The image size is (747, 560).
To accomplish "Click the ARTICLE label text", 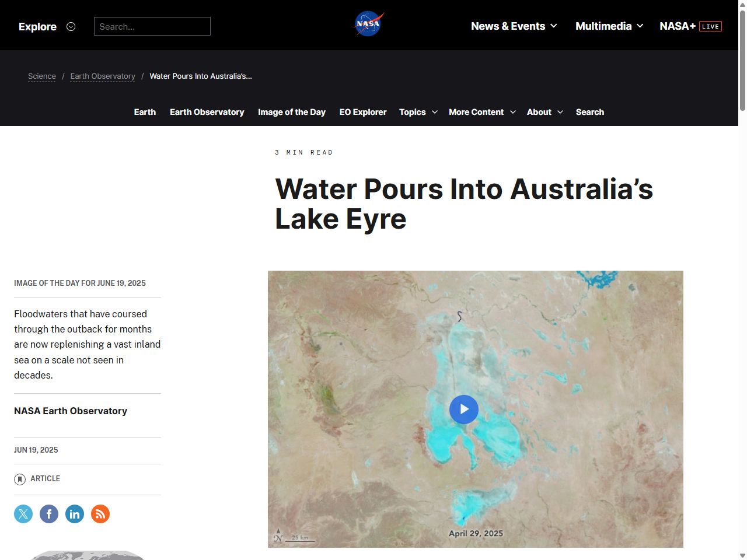I will click(x=45, y=478).
